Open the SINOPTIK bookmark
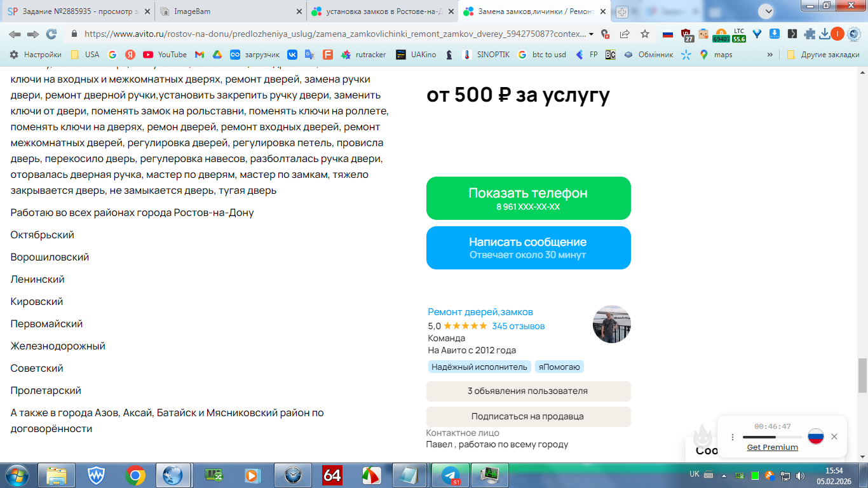Screen dimensions: 868x488 [x=485, y=55]
